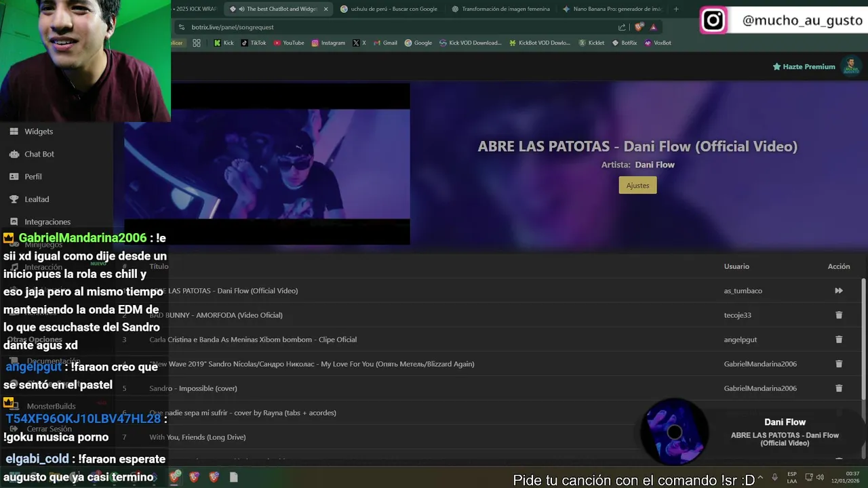Go to Perfil in the sidebar
This screenshot has width=868, height=488.
click(33, 176)
